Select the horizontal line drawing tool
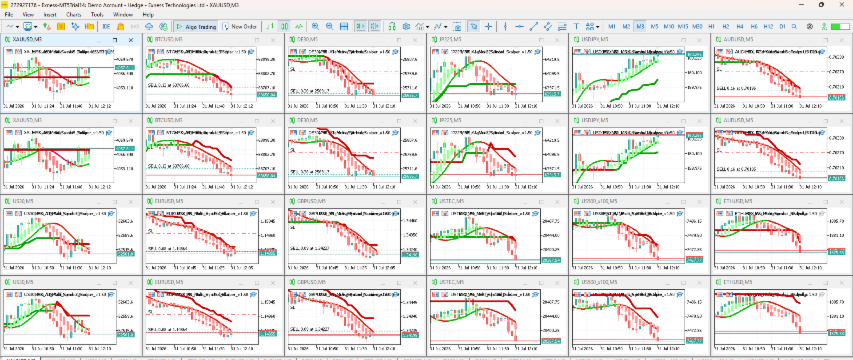This screenshot has height=360, width=853. pos(520,26)
